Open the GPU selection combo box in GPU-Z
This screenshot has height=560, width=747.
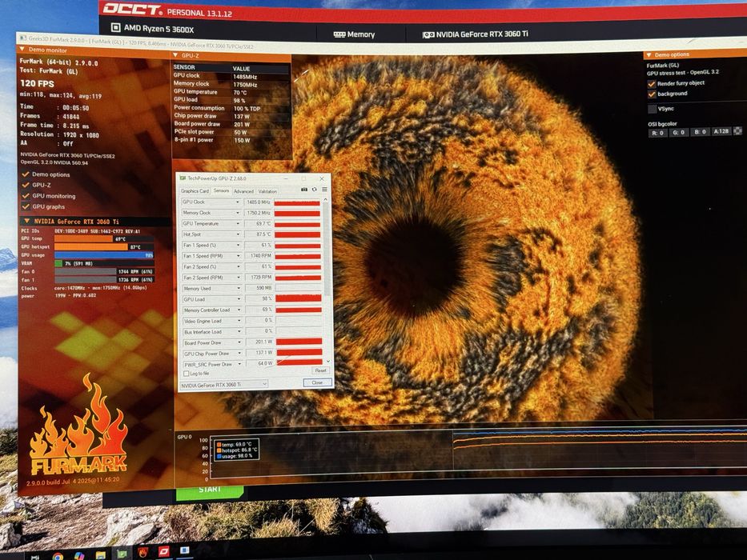click(224, 384)
